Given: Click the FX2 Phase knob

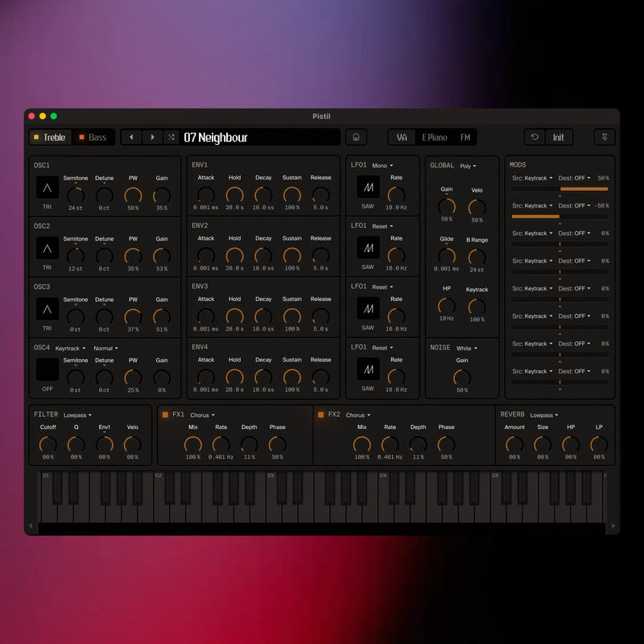Looking at the screenshot, I should pyautogui.click(x=447, y=444).
